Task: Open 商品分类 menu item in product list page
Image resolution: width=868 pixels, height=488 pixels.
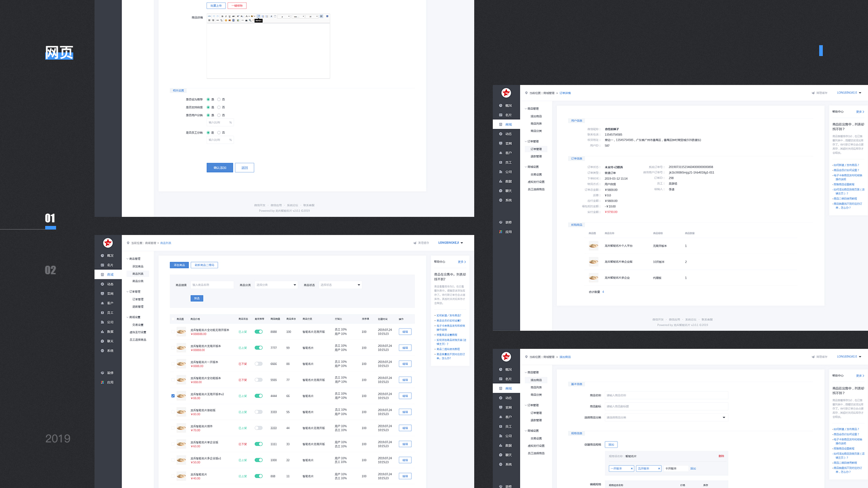Action: pos(138,281)
